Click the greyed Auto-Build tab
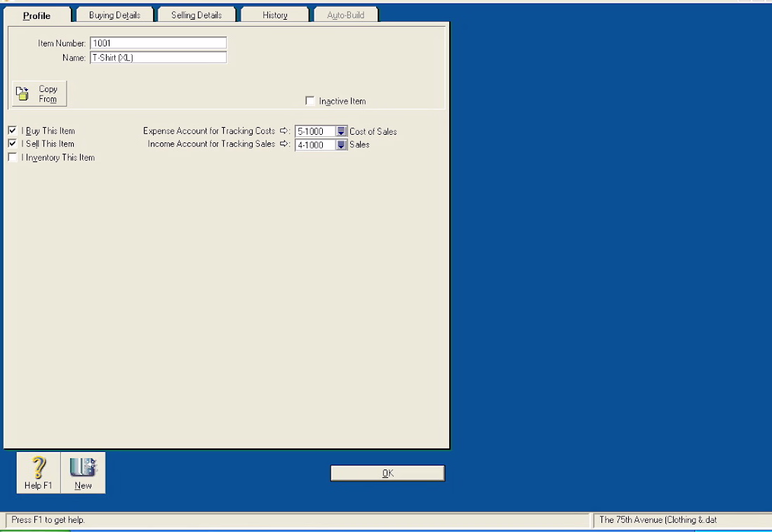This screenshot has height=532, width=772. click(x=345, y=15)
